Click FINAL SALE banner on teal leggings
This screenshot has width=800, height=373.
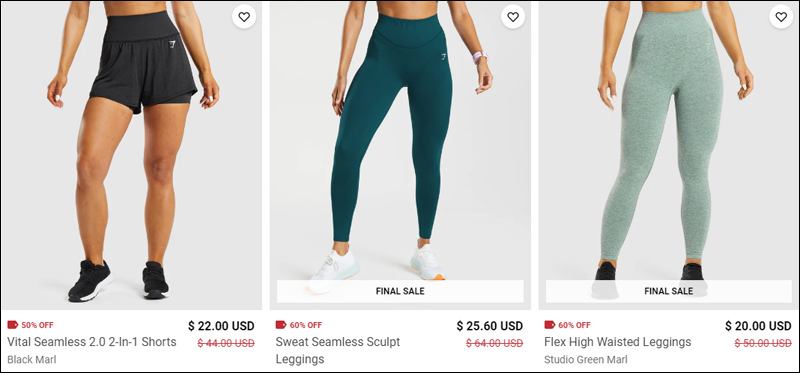pyautogui.click(x=401, y=291)
